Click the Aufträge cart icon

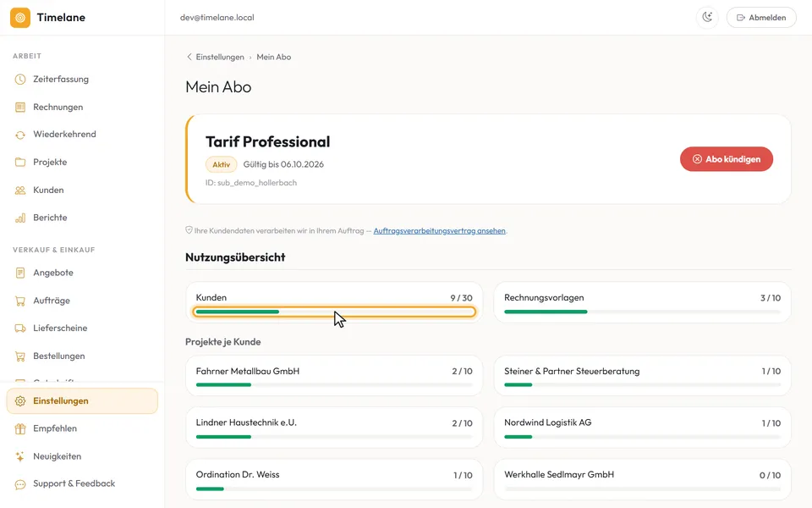tap(20, 301)
